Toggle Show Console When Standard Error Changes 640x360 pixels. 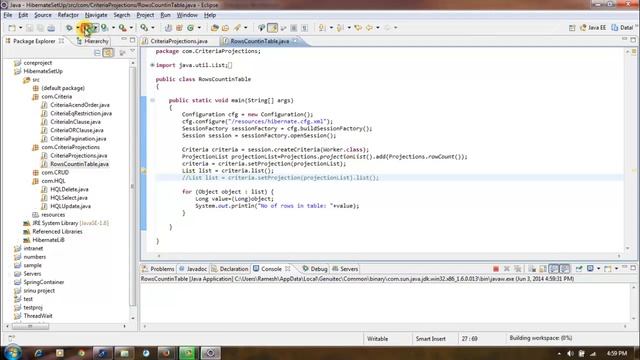(x=564, y=269)
